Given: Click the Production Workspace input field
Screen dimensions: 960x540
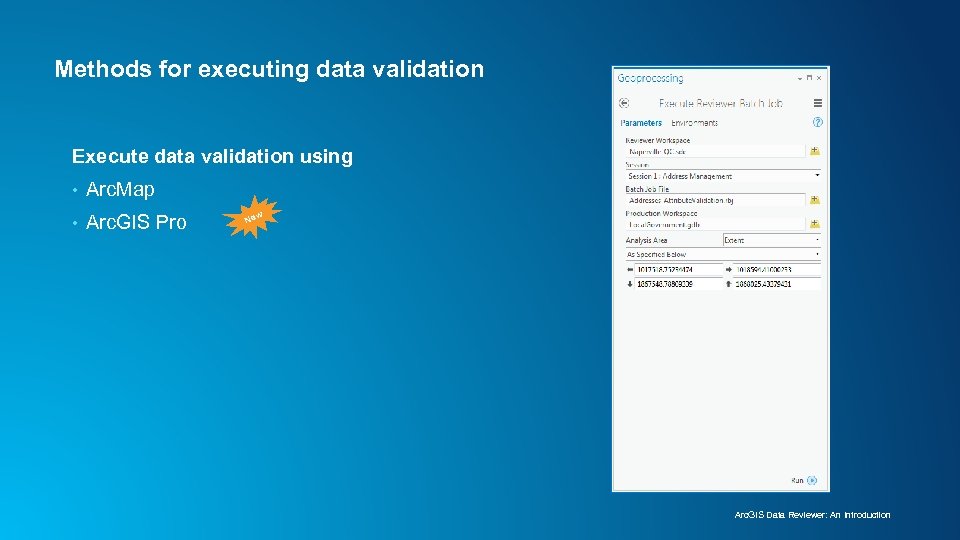Looking at the screenshot, I should [714, 225].
